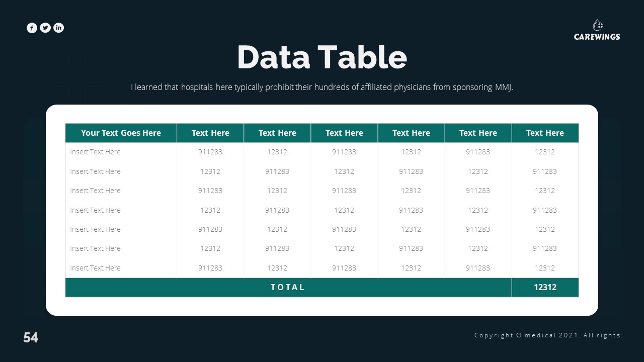Click the slide number 54
Screen dimensions: 644x362
[31, 337]
